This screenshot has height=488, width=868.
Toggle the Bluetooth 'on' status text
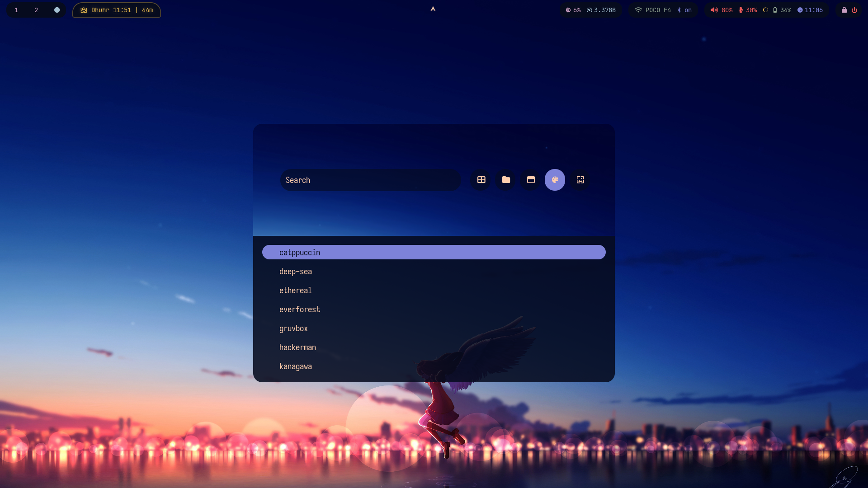688,10
